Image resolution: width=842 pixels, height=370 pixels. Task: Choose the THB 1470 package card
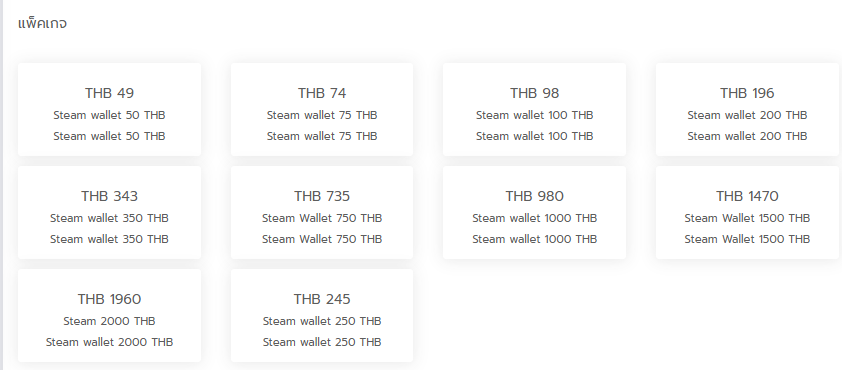(x=747, y=213)
